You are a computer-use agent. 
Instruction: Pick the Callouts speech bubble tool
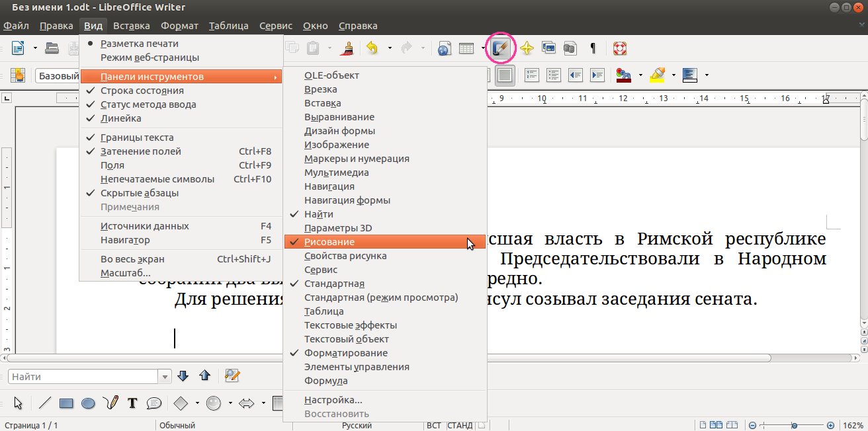point(153,403)
